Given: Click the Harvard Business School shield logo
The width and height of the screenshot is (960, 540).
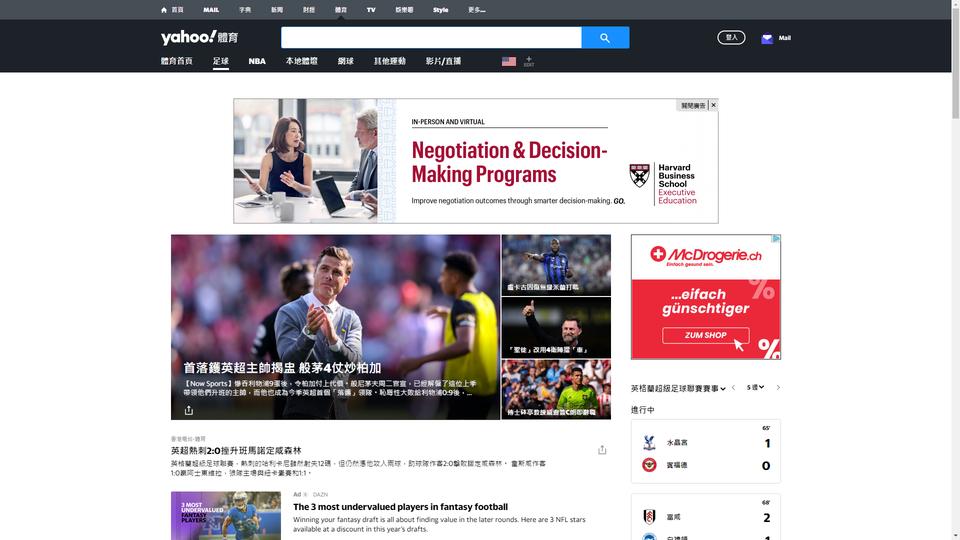Looking at the screenshot, I should [639, 176].
